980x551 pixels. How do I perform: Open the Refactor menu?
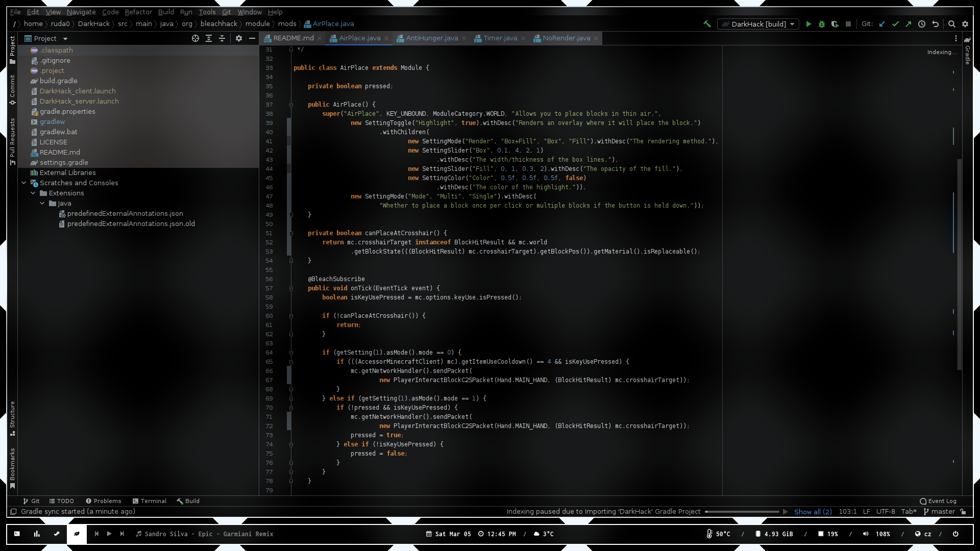pyautogui.click(x=138, y=12)
